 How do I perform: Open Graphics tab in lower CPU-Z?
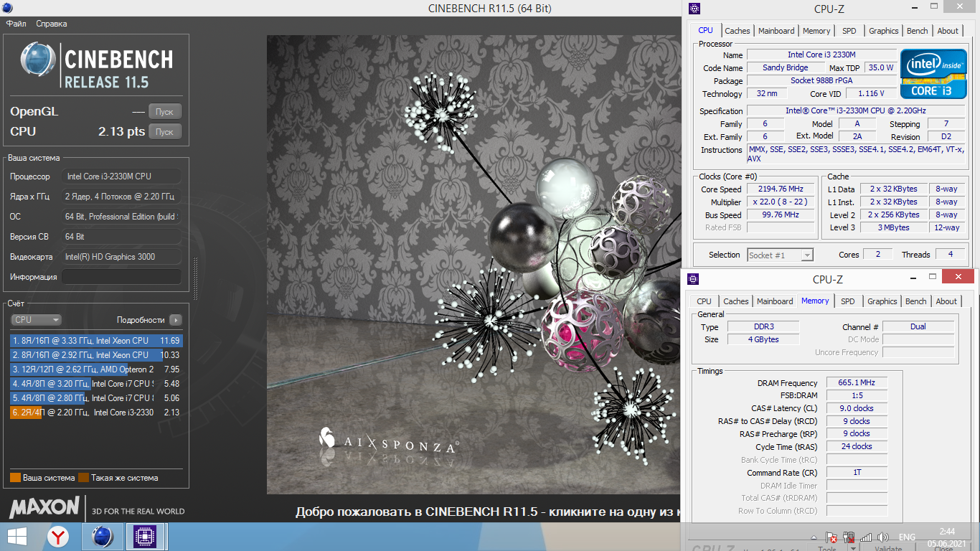(x=882, y=301)
